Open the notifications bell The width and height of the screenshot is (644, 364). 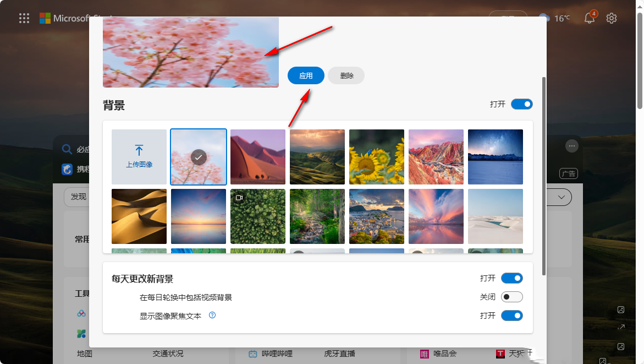coord(590,18)
